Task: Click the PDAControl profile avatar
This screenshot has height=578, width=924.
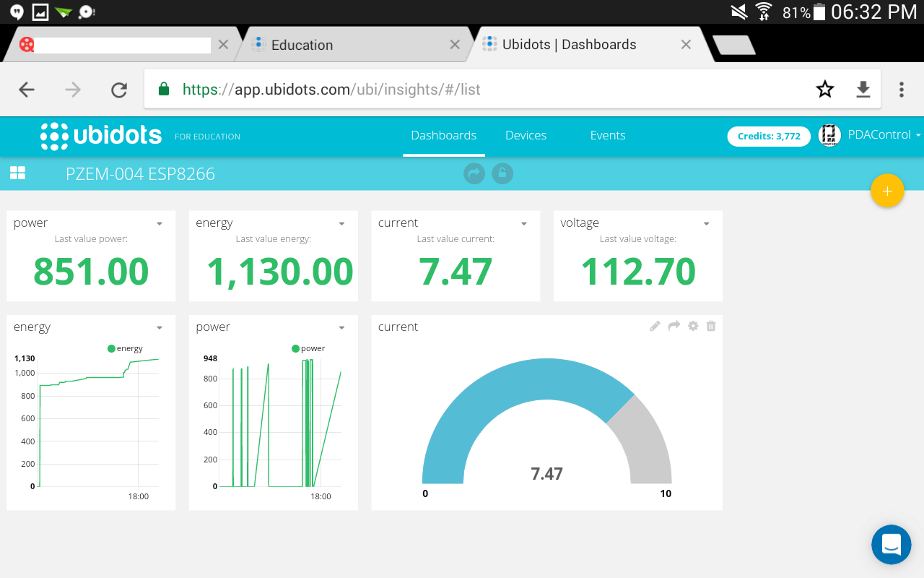Action: (x=830, y=135)
